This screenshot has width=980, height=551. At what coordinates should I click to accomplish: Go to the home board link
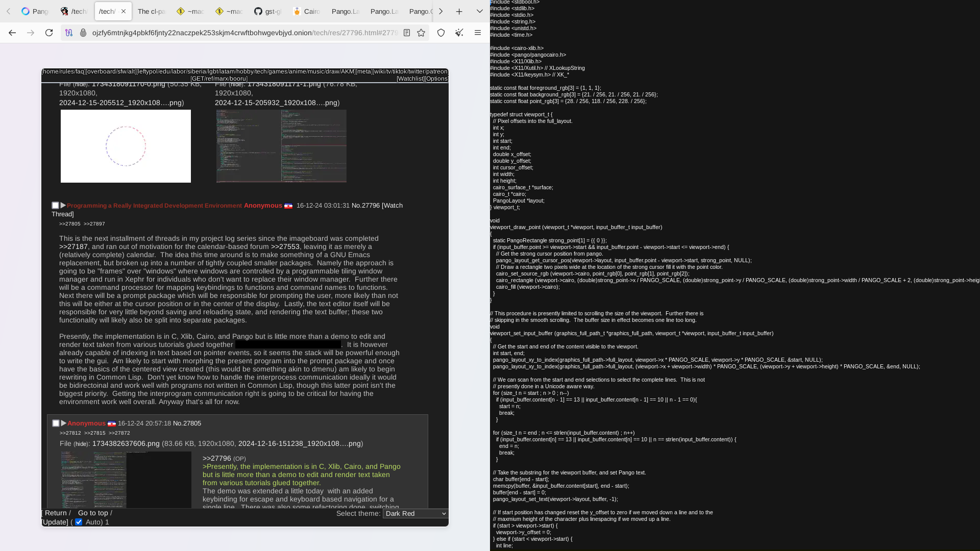51,71
